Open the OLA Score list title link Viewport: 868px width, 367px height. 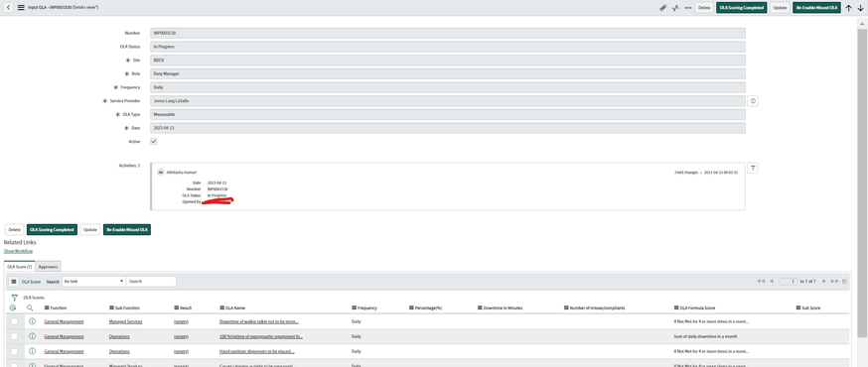click(31, 282)
